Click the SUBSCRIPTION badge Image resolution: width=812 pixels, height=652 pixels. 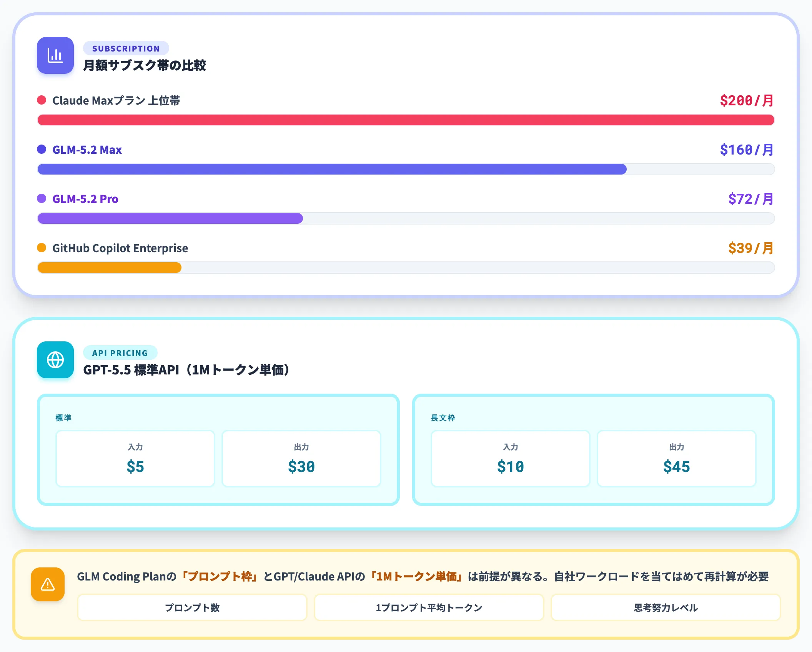(126, 48)
